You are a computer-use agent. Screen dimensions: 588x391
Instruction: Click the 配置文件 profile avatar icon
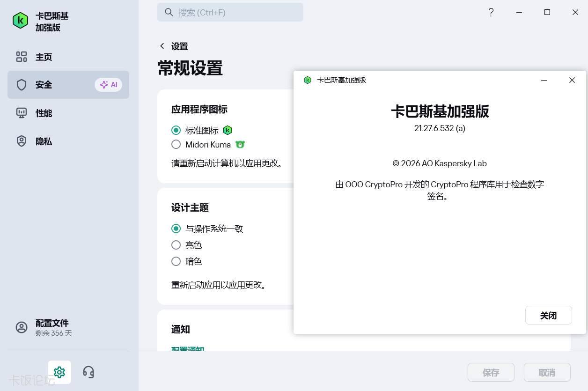pyautogui.click(x=22, y=327)
